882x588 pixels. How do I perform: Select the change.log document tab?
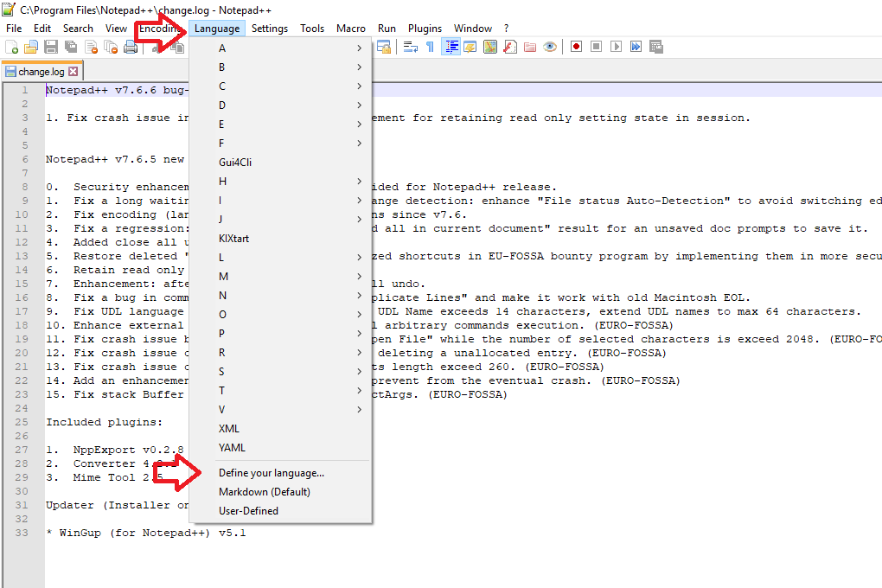42,72
